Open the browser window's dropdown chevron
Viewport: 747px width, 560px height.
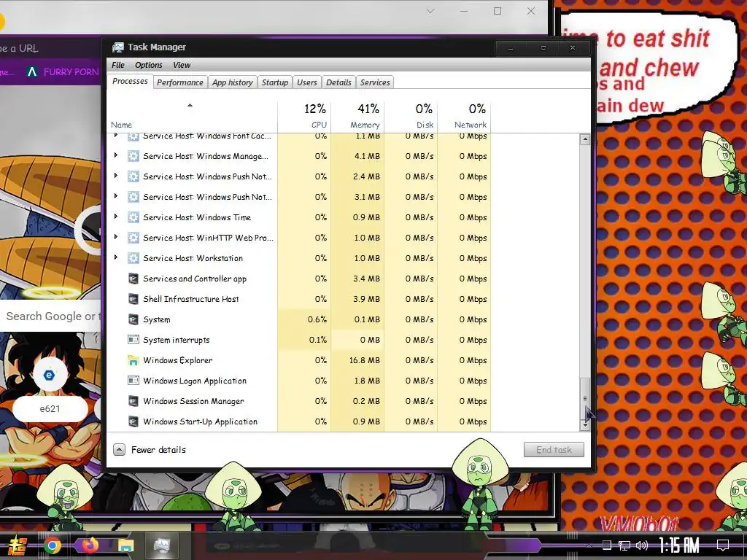430,11
